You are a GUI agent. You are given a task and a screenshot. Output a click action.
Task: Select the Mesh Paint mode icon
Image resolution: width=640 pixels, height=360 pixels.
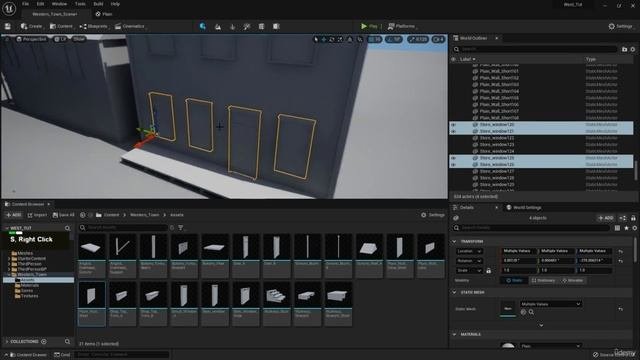click(247, 27)
